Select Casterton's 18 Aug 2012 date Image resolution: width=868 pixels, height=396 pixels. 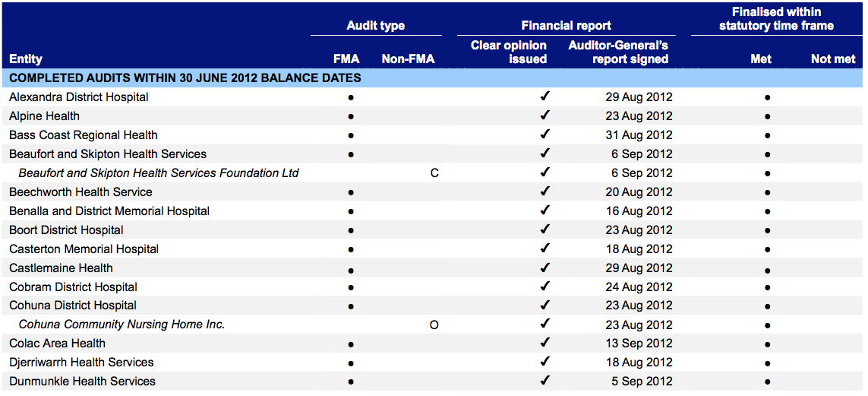click(639, 249)
